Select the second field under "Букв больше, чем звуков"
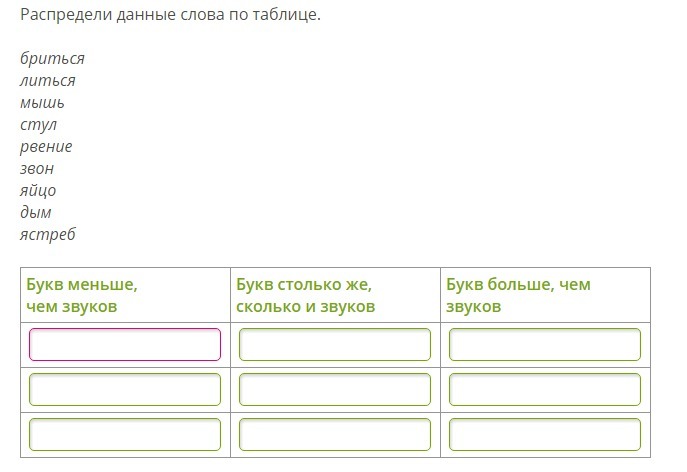This screenshot has width=687, height=472. [545, 389]
